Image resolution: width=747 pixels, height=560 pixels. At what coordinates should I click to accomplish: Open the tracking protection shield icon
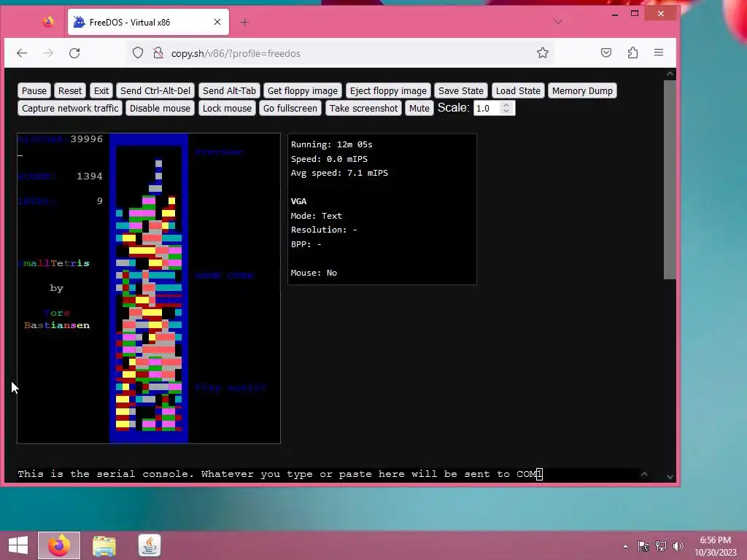click(138, 52)
